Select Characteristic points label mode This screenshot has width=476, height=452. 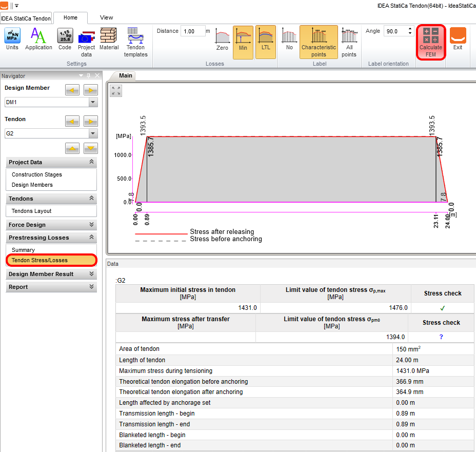[319, 42]
